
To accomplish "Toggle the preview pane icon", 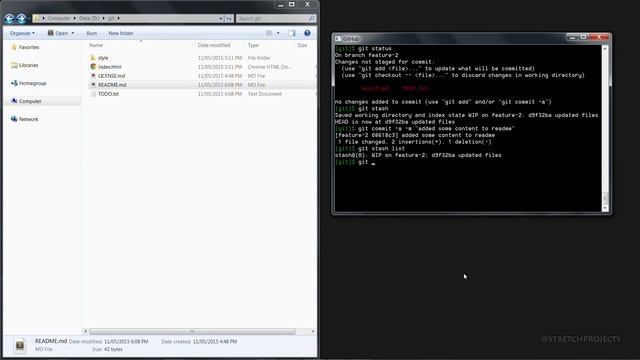I will coord(292,33).
